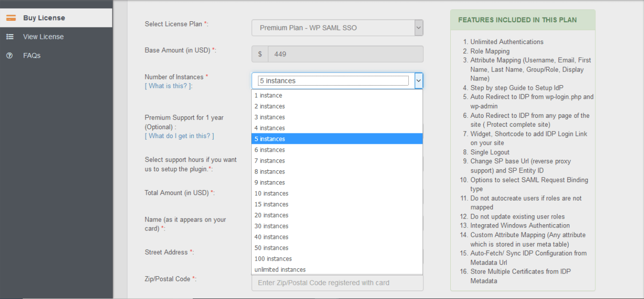Select "100 instances" in the dropdown list

(337, 259)
